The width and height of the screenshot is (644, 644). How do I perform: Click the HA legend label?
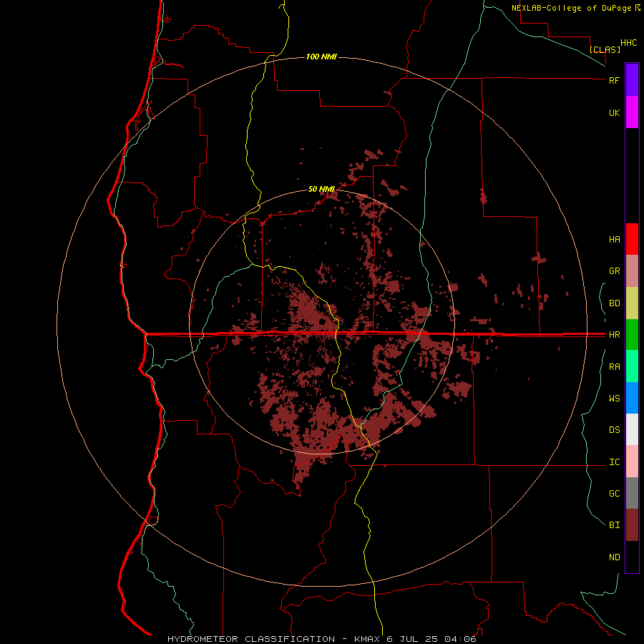(x=614, y=239)
